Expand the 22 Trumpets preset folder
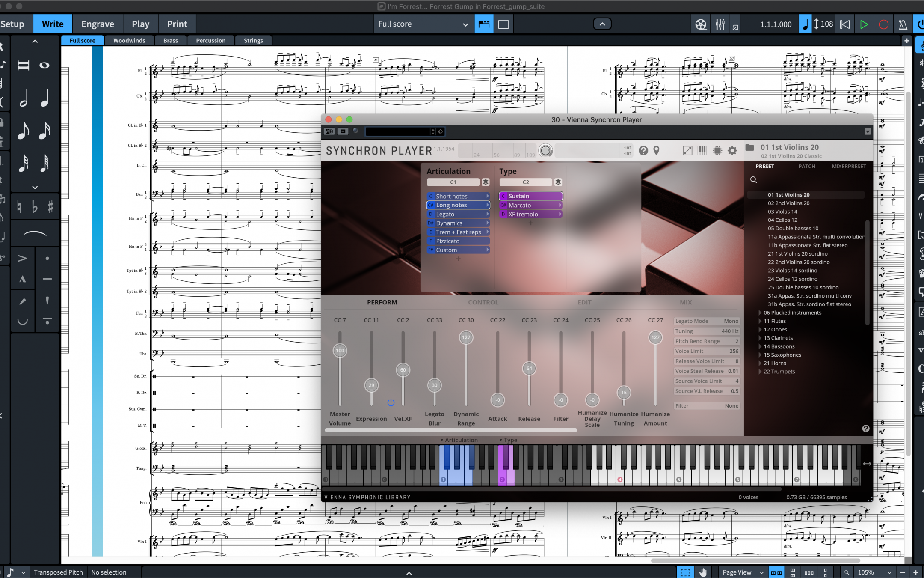This screenshot has height=578, width=924. pyautogui.click(x=760, y=372)
